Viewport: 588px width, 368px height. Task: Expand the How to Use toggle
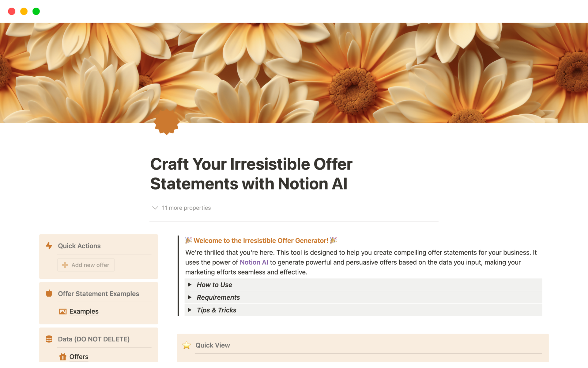(190, 285)
